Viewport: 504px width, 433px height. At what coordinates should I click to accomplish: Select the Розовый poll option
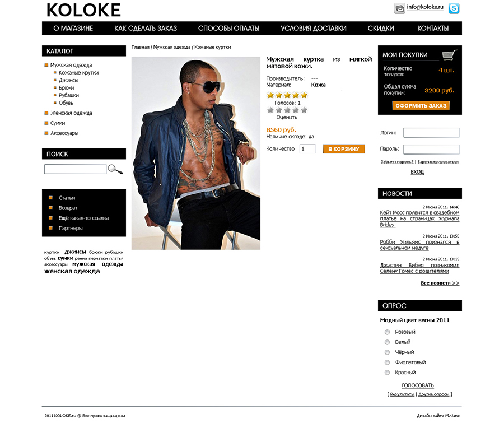click(x=388, y=332)
